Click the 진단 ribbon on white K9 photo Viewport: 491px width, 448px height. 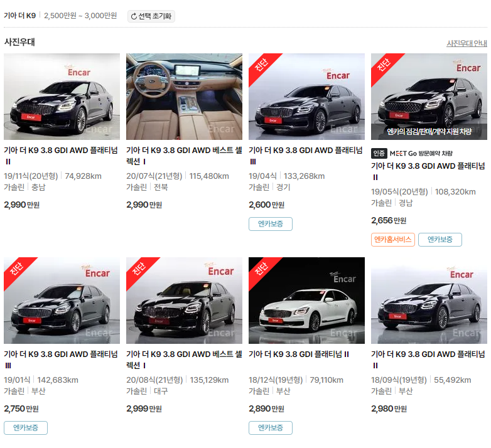pyautogui.click(x=261, y=269)
